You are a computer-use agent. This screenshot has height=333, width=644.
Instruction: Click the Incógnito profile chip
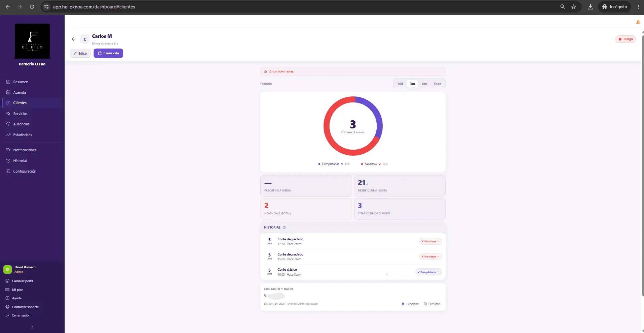coord(614,7)
